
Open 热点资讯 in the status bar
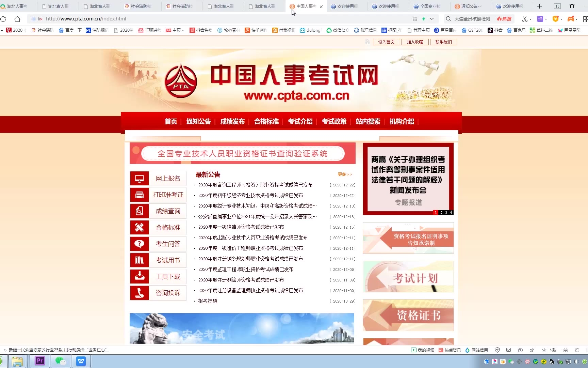(450, 350)
